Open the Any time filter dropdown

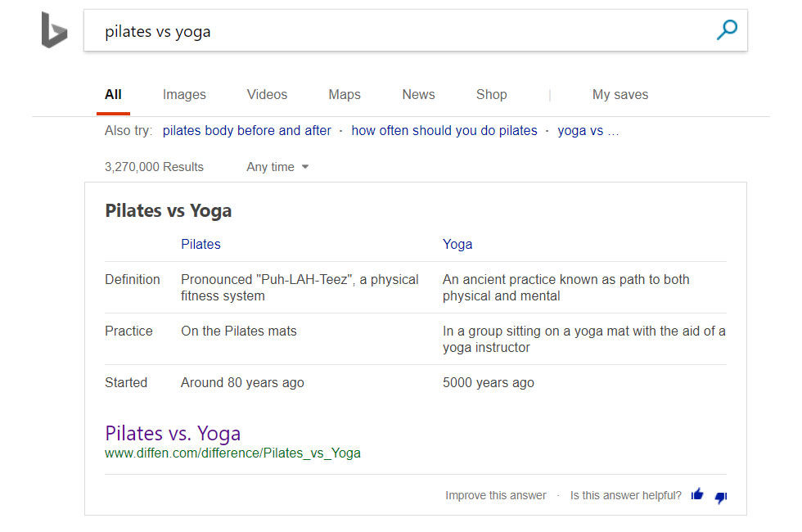[277, 167]
